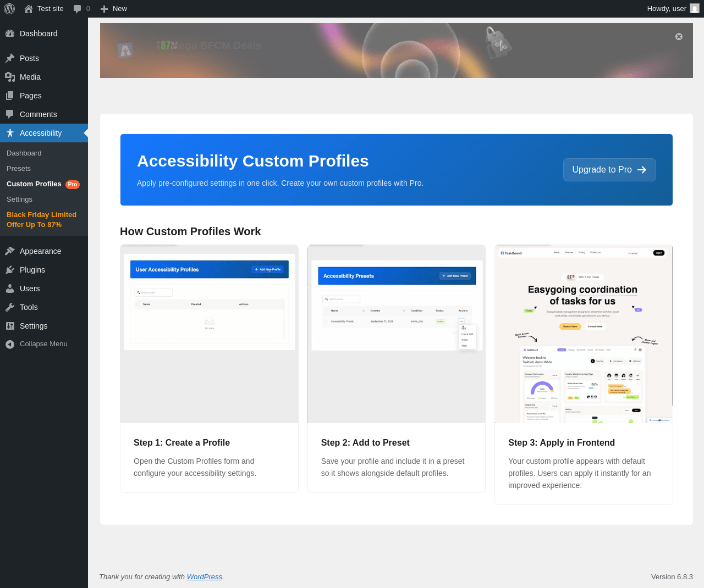
Task: Click the Step 3 frontend preview image
Action: 584,334
